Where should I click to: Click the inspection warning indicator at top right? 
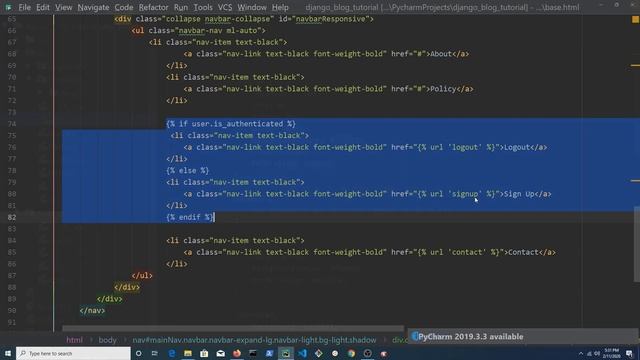pyautogui.click(x=635, y=19)
